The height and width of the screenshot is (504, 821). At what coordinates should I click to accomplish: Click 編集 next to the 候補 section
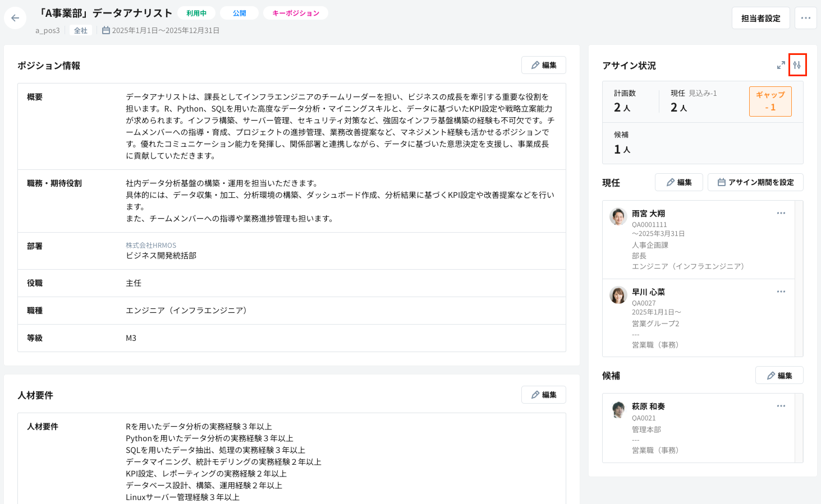coord(779,375)
